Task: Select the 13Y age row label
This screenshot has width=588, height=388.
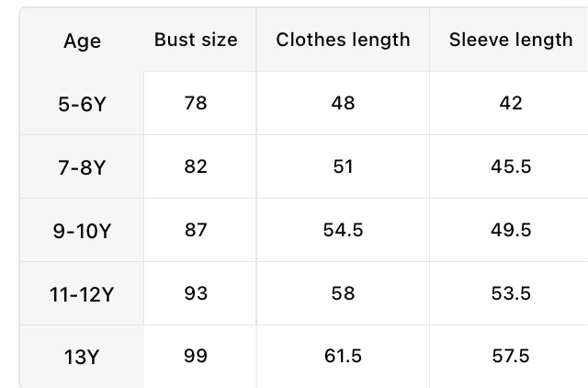Action: 82,357
